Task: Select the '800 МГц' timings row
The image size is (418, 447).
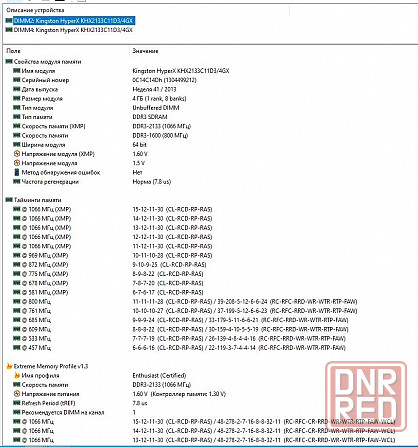Action: tap(209, 302)
